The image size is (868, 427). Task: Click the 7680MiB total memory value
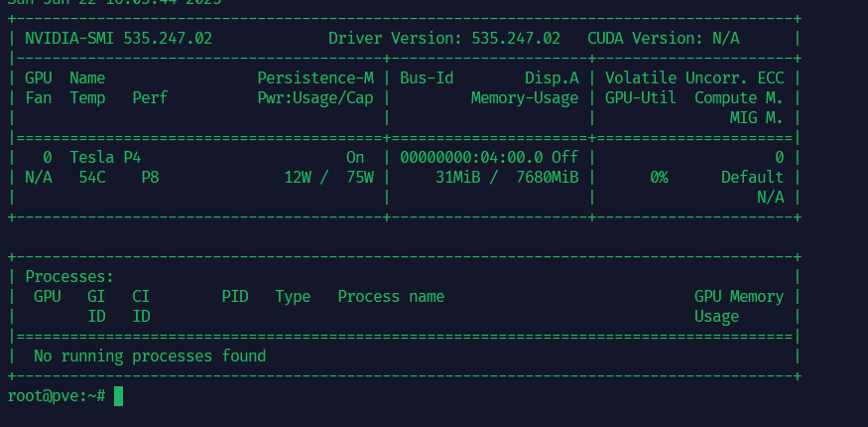pyautogui.click(x=548, y=178)
